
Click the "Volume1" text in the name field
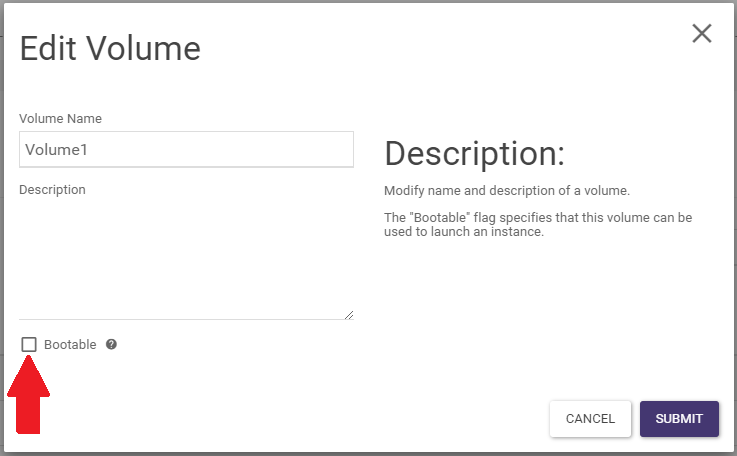pyautogui.click(x=56, y=149)
